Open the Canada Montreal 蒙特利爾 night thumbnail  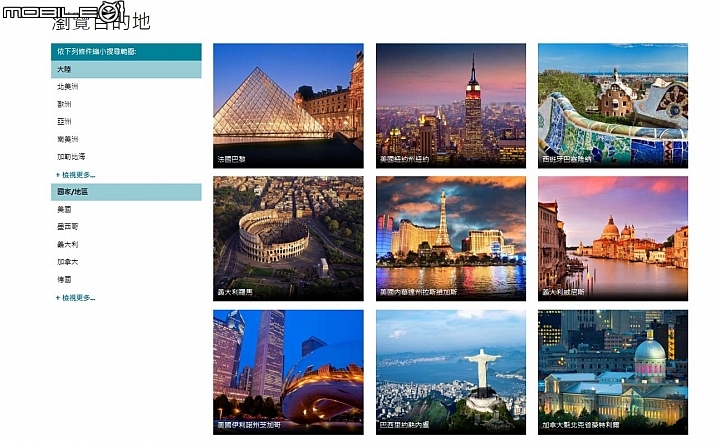(x=613, y=372)
